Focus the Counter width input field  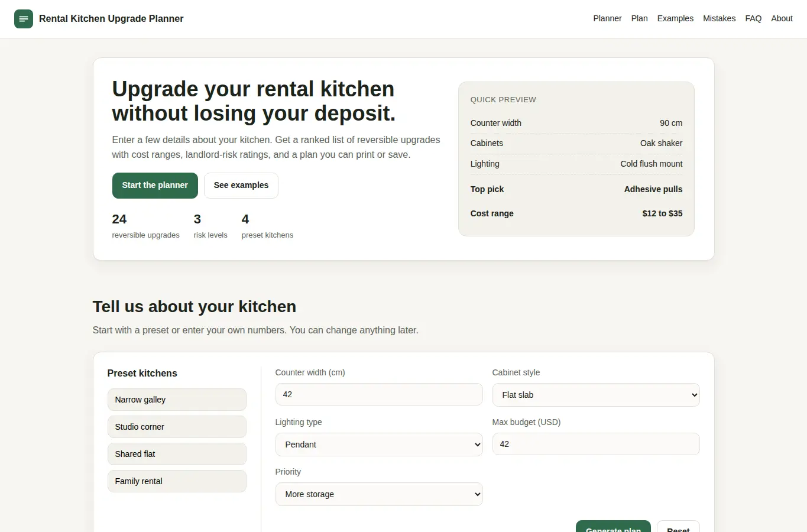tap(379, 394)
